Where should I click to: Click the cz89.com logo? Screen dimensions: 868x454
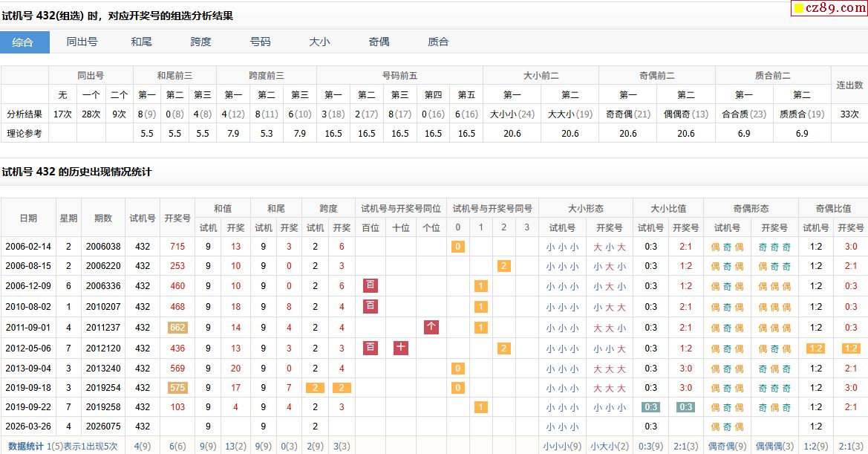(x=827, y=8)
